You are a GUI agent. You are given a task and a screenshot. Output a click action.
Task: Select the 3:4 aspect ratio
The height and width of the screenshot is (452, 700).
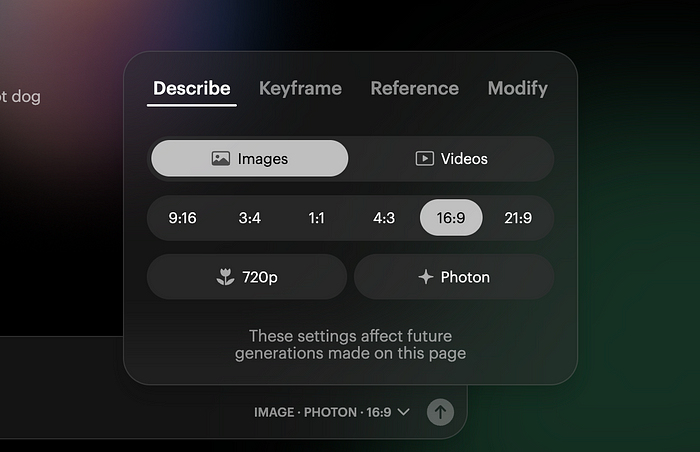coord(250,218)
